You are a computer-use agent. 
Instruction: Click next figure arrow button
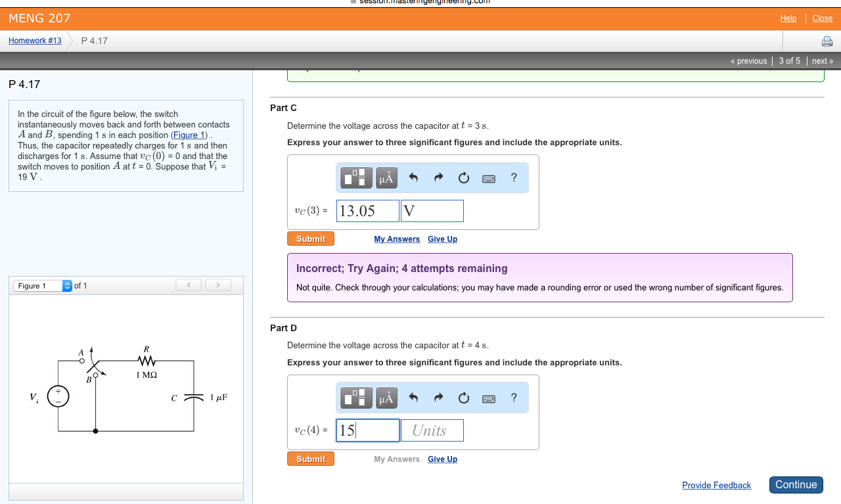point(218,285)
